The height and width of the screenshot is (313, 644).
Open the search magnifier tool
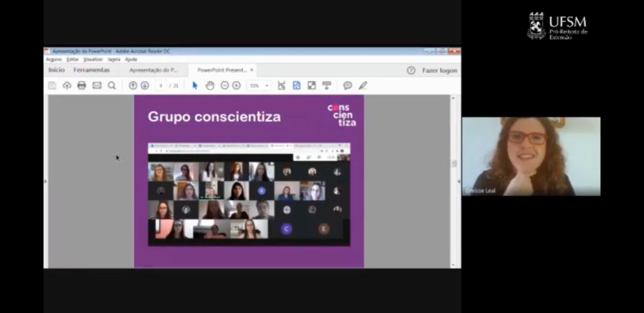click(112, 85)
